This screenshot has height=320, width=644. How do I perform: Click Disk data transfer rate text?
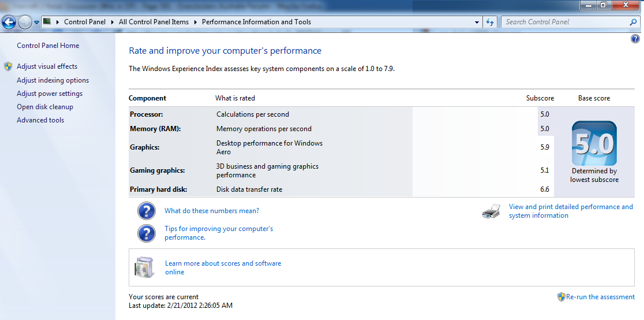coord(249,189)
